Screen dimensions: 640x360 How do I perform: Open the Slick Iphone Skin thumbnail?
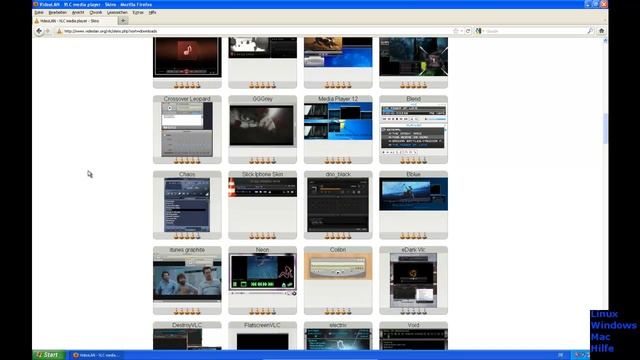point(262,187)
